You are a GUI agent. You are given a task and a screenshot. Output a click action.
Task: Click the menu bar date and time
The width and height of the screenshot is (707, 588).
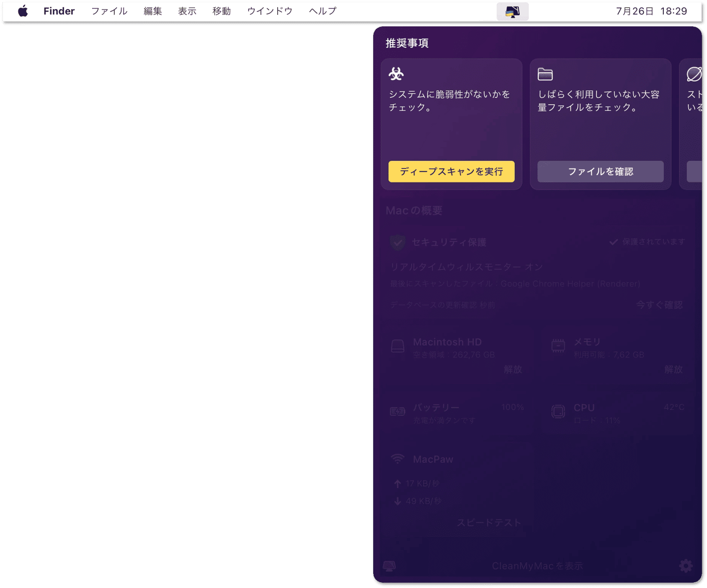point(652,11)
